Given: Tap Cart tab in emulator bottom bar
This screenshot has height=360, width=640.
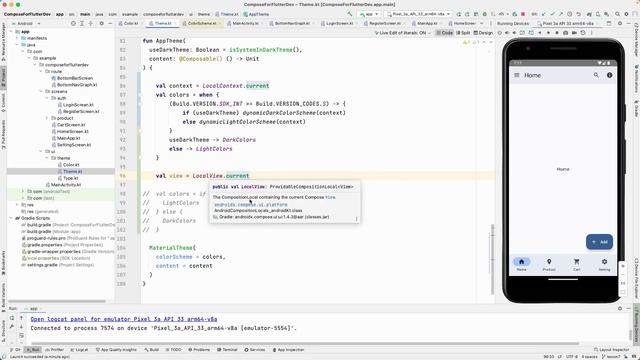Looking at the screenshot, I should 576,264.
